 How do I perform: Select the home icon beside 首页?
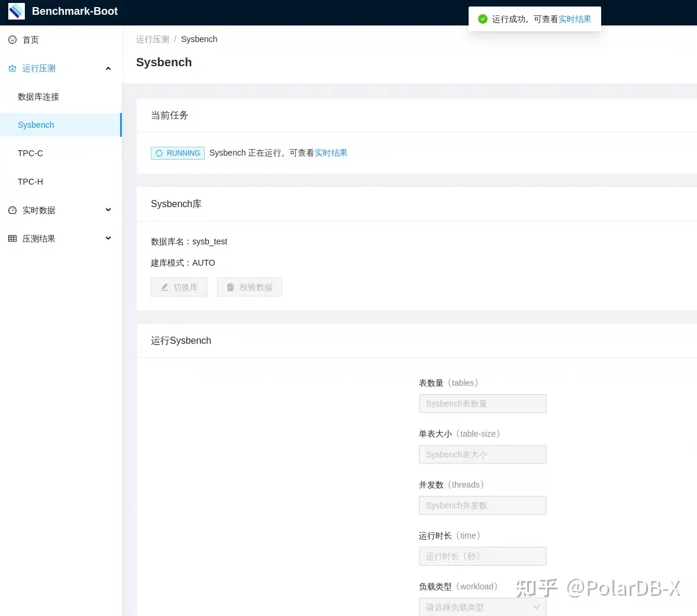click(x=13, y=40)
